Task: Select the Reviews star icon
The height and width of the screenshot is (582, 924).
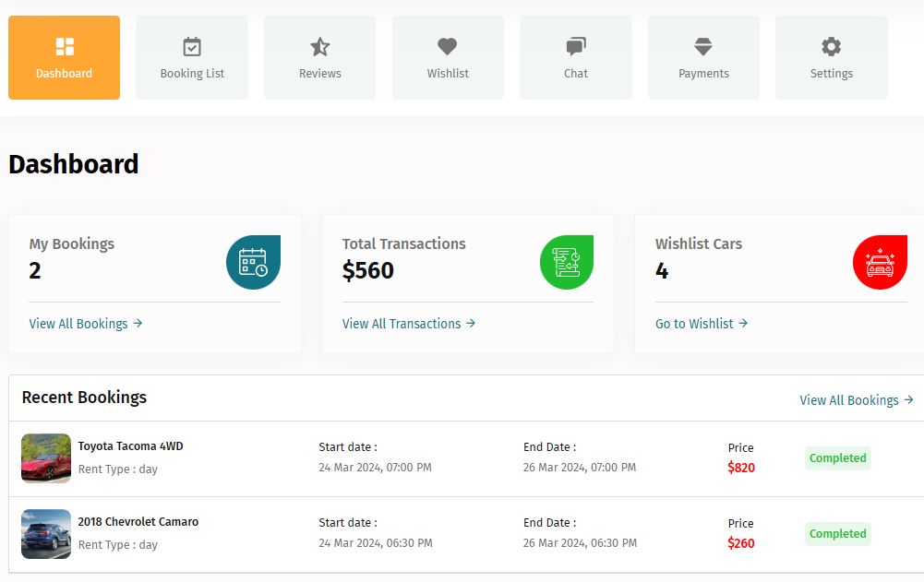Action: click(320, 46)
